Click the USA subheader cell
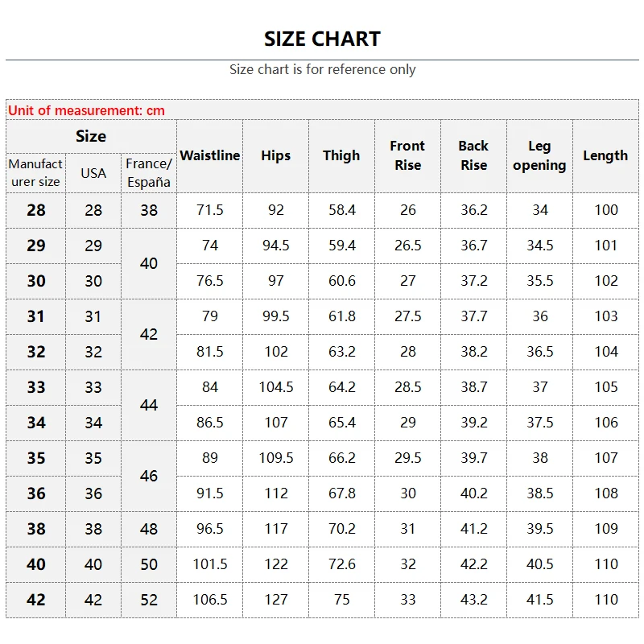The image size is (644, 644). [93, 173]
